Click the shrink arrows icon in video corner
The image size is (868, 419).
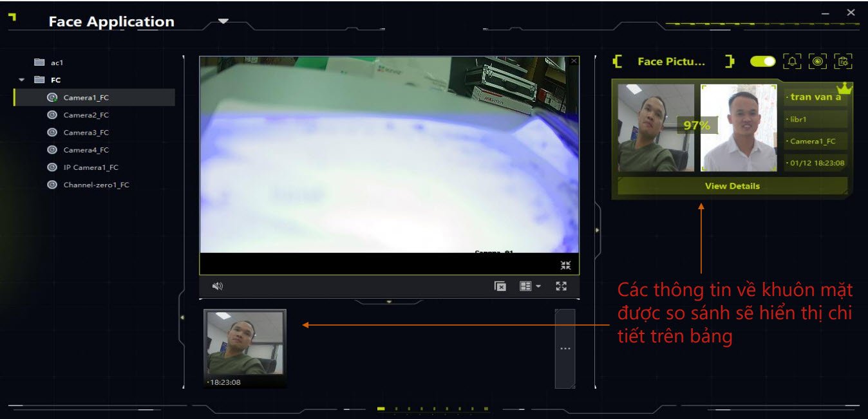(x=565, y=265)
